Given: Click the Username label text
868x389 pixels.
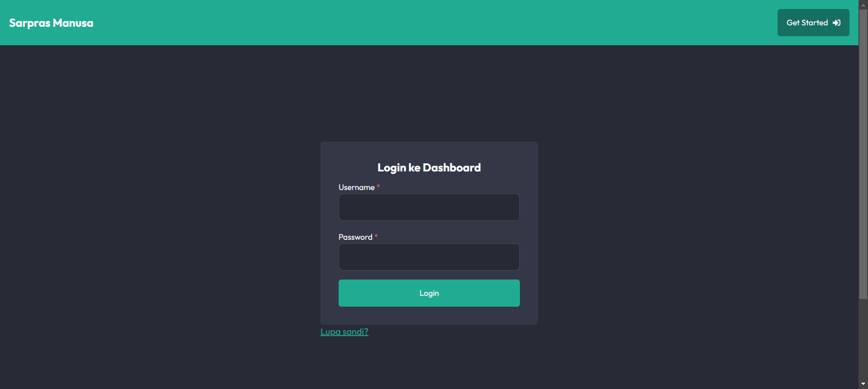Looking at the screenshot, I should tap(357, 187).
